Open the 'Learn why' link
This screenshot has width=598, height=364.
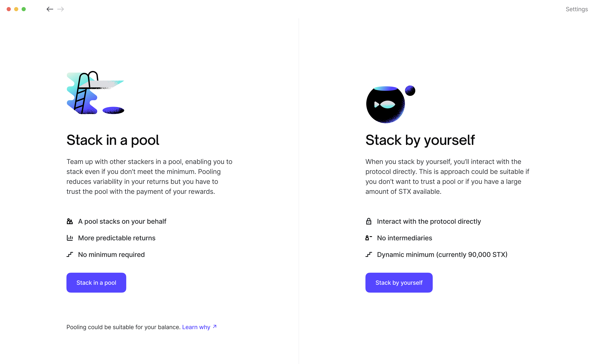(196, 327)
